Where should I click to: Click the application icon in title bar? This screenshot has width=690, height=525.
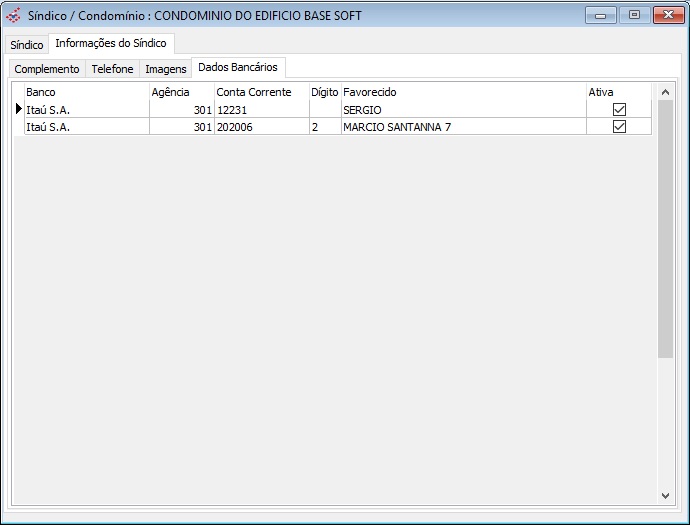coord(13,15)
